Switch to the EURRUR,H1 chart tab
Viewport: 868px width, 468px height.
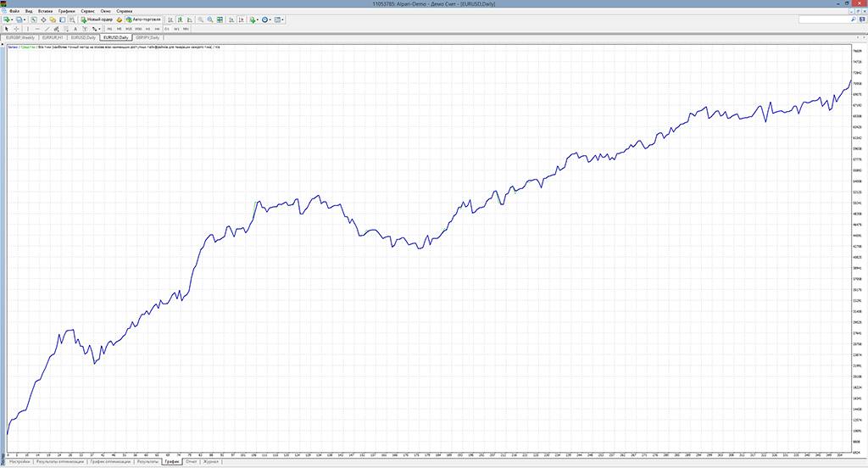point(53,37)
